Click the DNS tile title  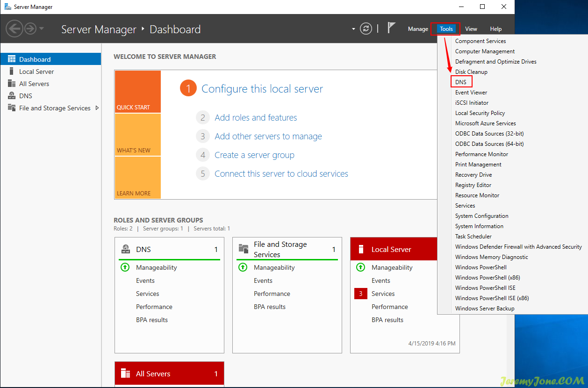[x=143, y=250]
